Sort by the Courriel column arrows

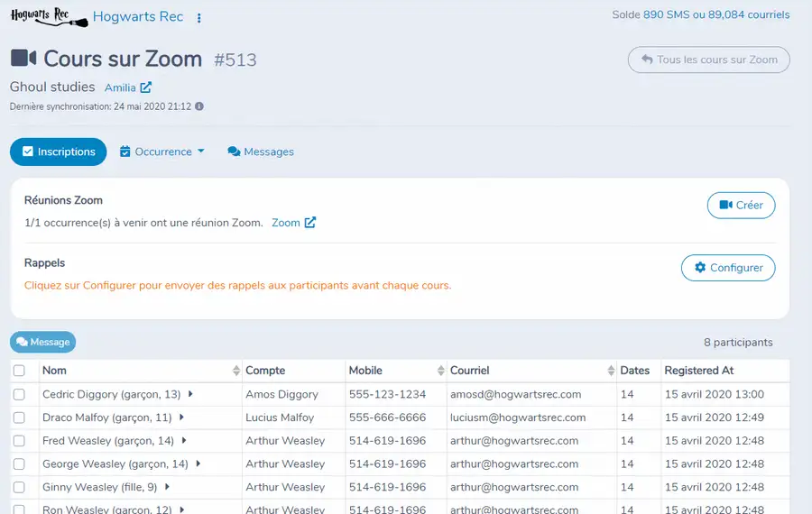(x=611, y=371)
